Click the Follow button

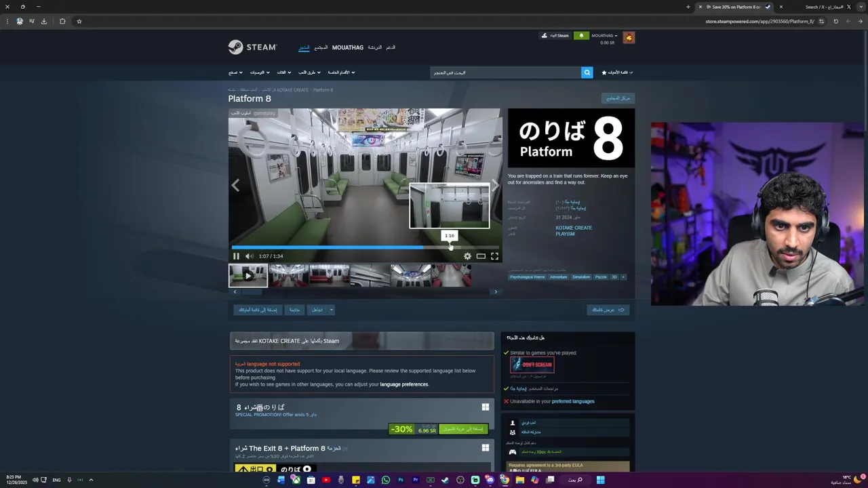pyautogui.click(x=294, y=310)
